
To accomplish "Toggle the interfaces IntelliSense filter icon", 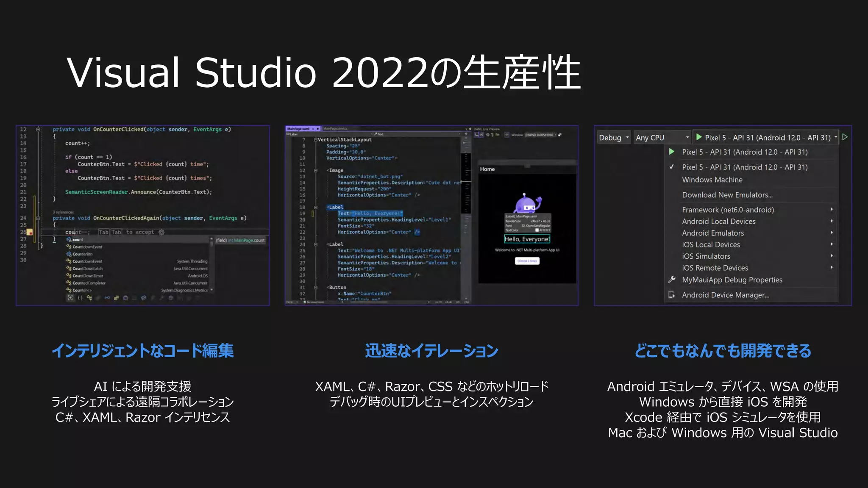I will click(x=107, y=298).
